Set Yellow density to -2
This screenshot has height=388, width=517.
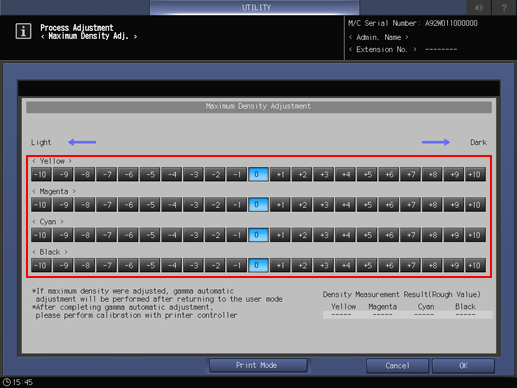point(215,174)
